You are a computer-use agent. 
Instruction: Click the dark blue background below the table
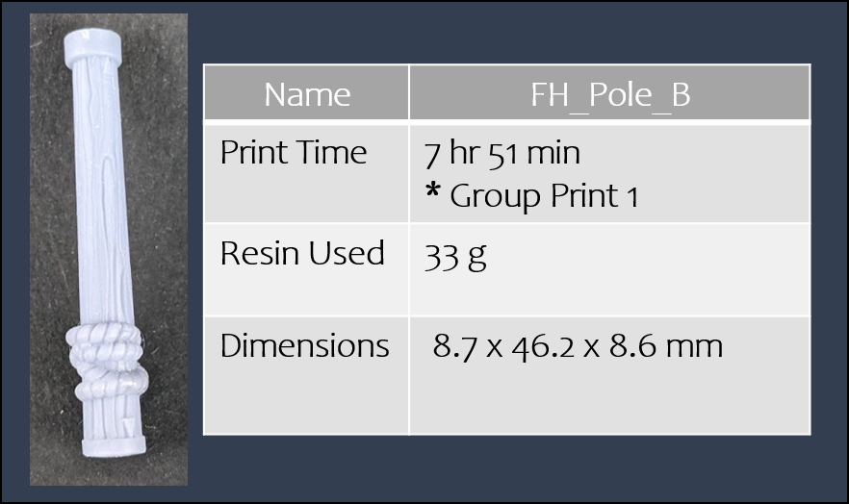pyautogui.click(x=506, y=467)
